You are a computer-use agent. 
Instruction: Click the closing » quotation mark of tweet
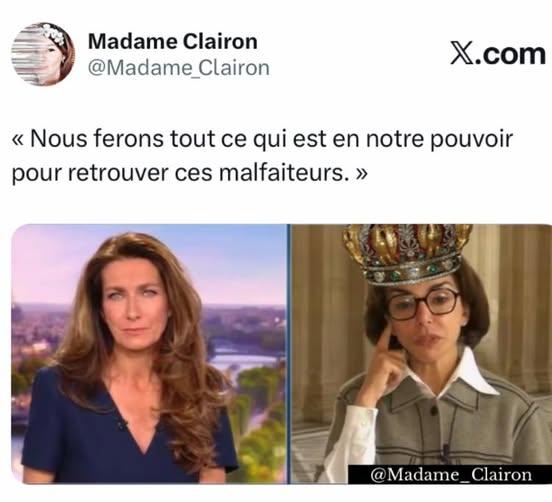[x=361, y=173]
